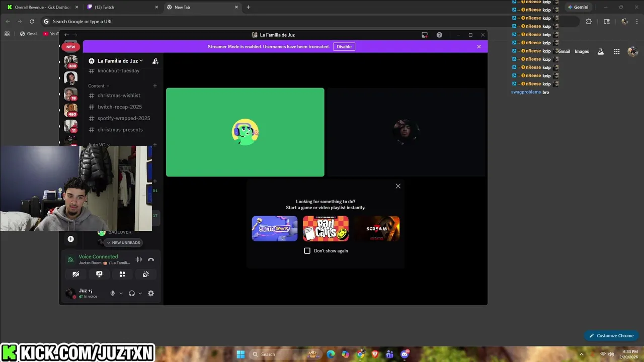Open the server with the 450 unread badge
Image resolution: width=644 pixels, height=362 pixels.
click(71, 110)
